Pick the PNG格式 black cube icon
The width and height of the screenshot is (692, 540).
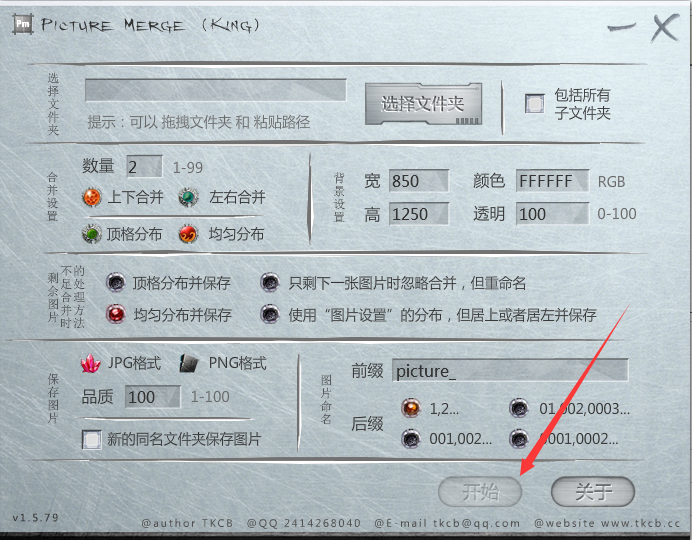(188, 364)
